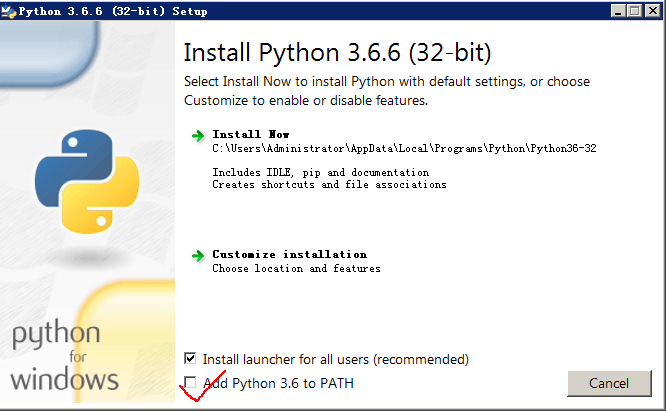Screen dimensions: 666x411
Task: Close the Python Setup window
Action: point(652,11)
